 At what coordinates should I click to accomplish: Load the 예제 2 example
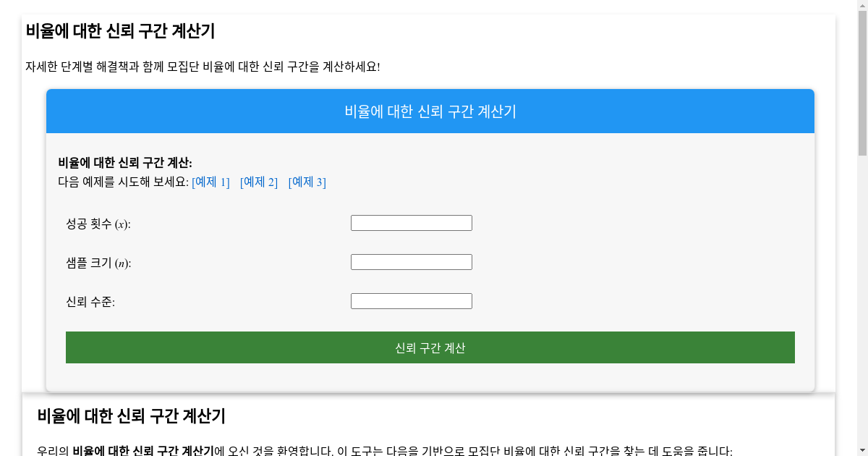click(x=259, y=182)
